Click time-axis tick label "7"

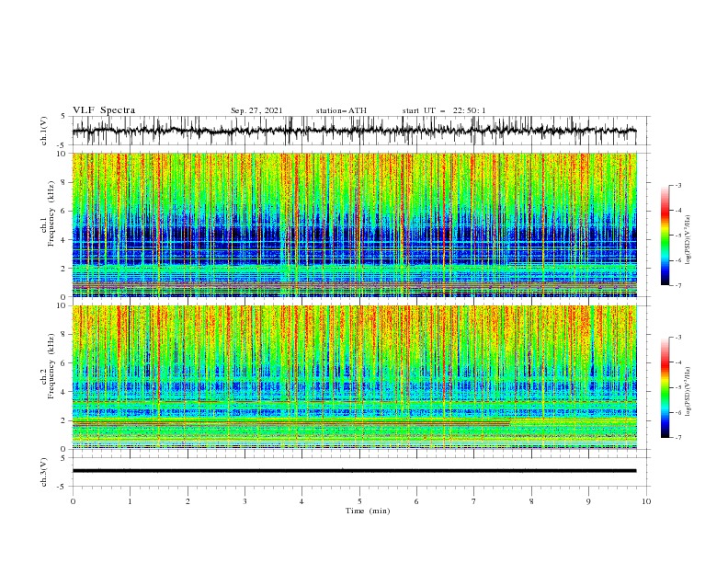474,501
